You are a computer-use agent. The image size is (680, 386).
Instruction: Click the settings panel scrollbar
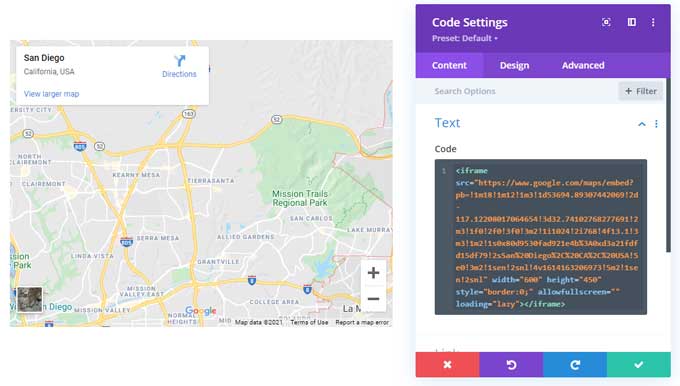(668, 165)
